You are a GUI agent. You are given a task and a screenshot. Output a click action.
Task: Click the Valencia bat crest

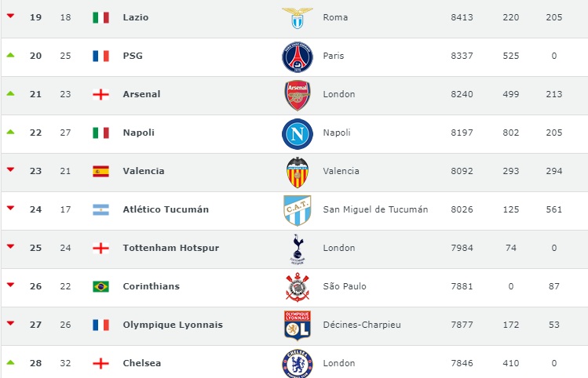pyautogui.click(x=298, y=173)
